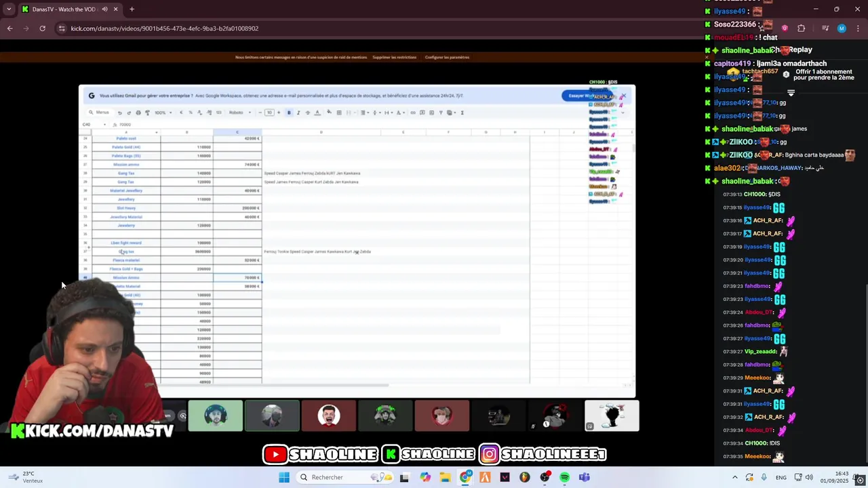This screenshot has height=488, width=868.
Task: Open the 100% zoom dropdown in Sheets
Action: [x=163, y=113]
